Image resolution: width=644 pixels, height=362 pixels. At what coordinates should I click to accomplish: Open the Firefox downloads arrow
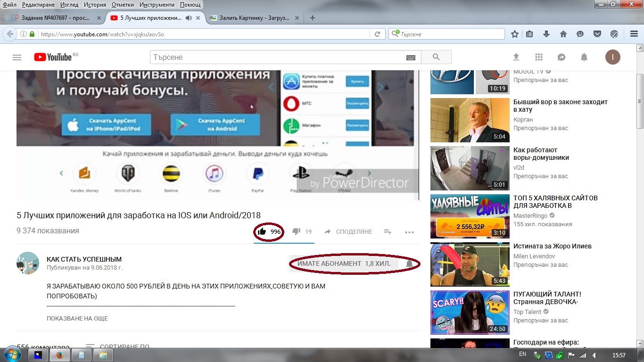(546, 34)
